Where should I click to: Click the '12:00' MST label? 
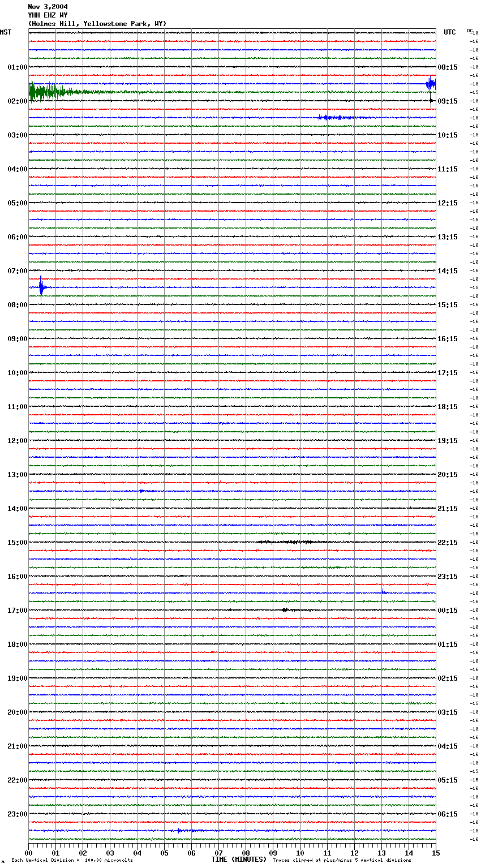[18, 441]
